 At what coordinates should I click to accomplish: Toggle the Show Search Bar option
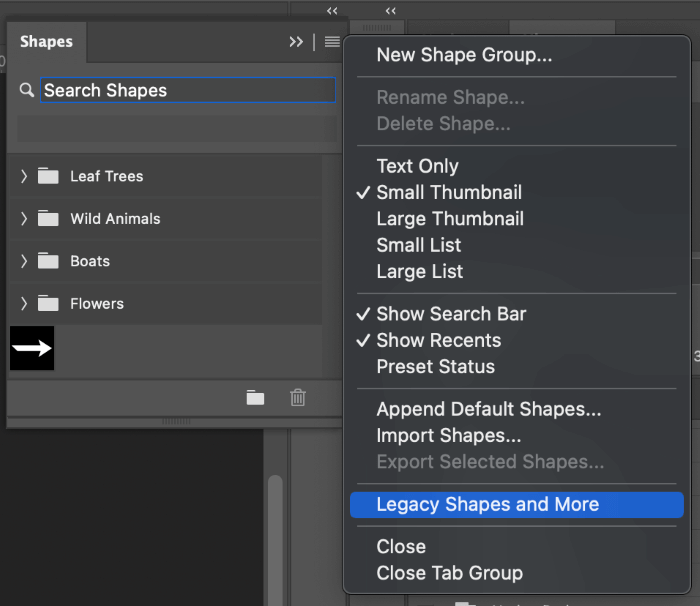[x=451, y=314]
